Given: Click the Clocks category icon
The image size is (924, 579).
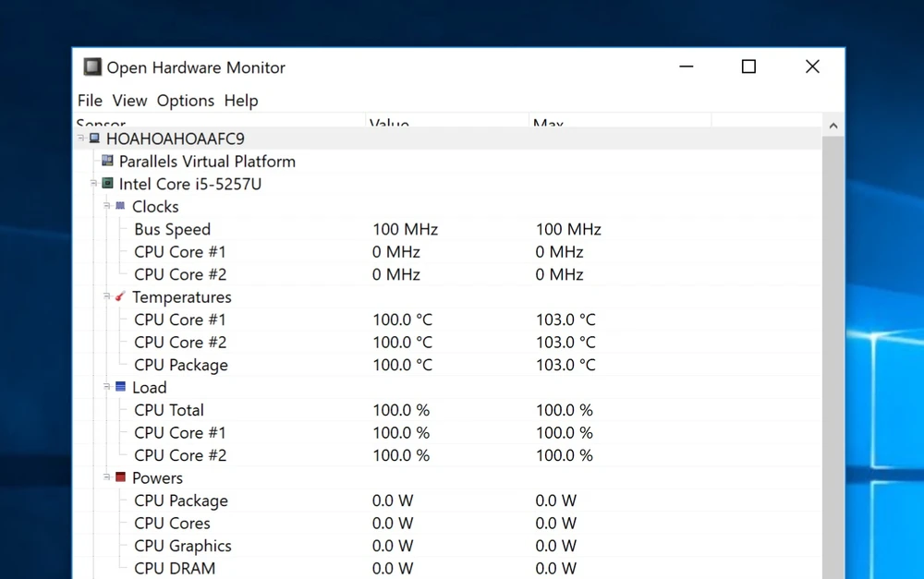Looking at the screenshot, I should pyautogui.click(x=120, y=206).
